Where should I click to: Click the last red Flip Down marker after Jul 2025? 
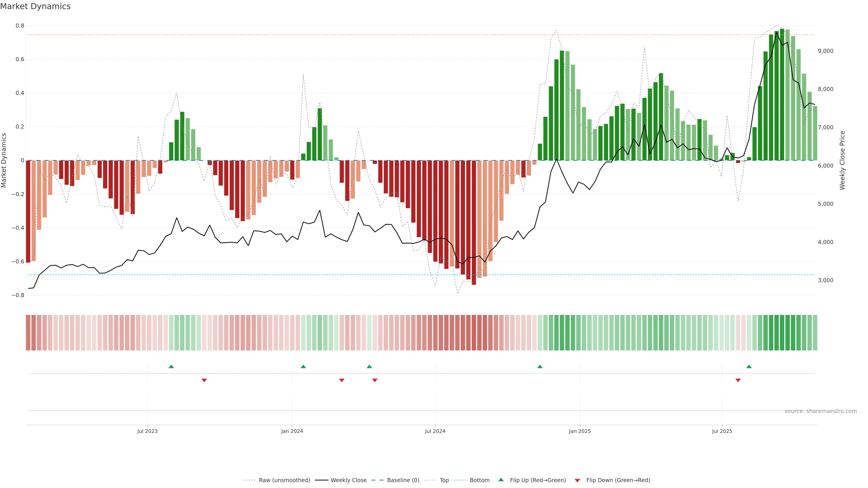tap(738, 380)
